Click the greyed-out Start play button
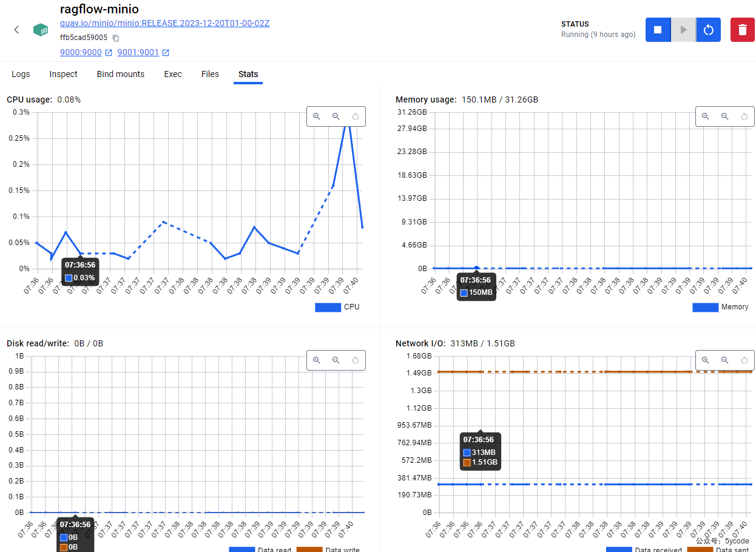The width and height of the screenshot is (756, 552). tap(683, 30)
